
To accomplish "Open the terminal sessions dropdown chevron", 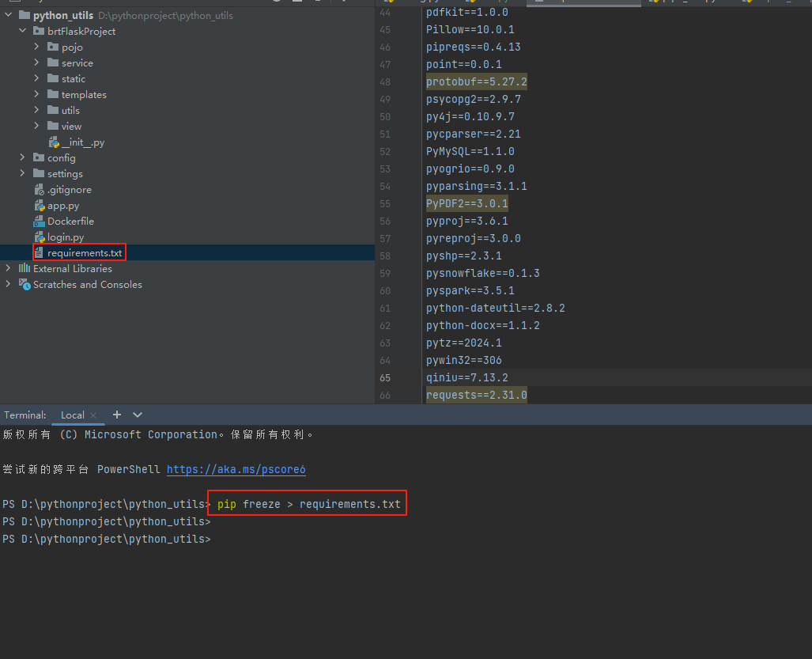I will pos(136,415).
